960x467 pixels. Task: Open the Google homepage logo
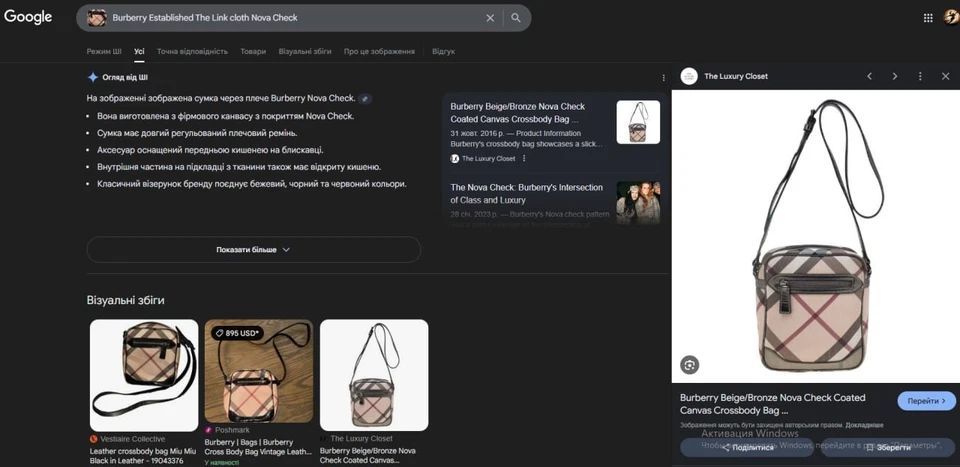(x=28, y=17)
